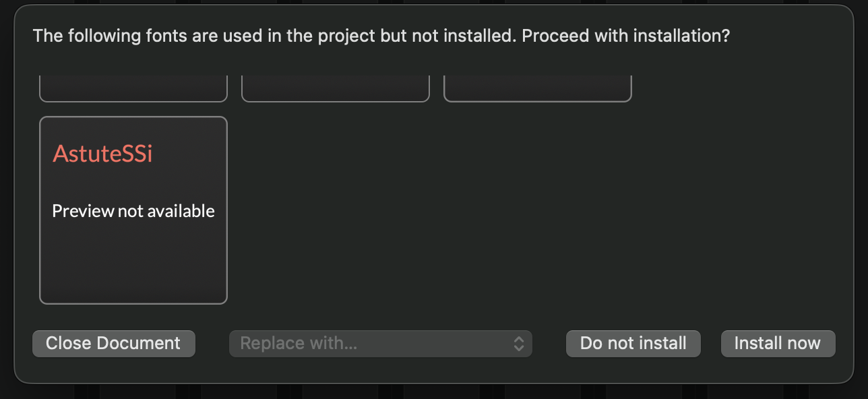Click the Preview not available label
Image resolution: width=868 pixels, height=399 pixels.
[133, 211]
